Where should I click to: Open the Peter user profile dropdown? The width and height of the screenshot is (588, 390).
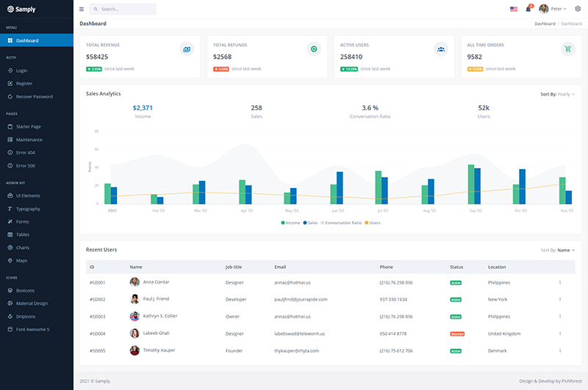point(553,9)
